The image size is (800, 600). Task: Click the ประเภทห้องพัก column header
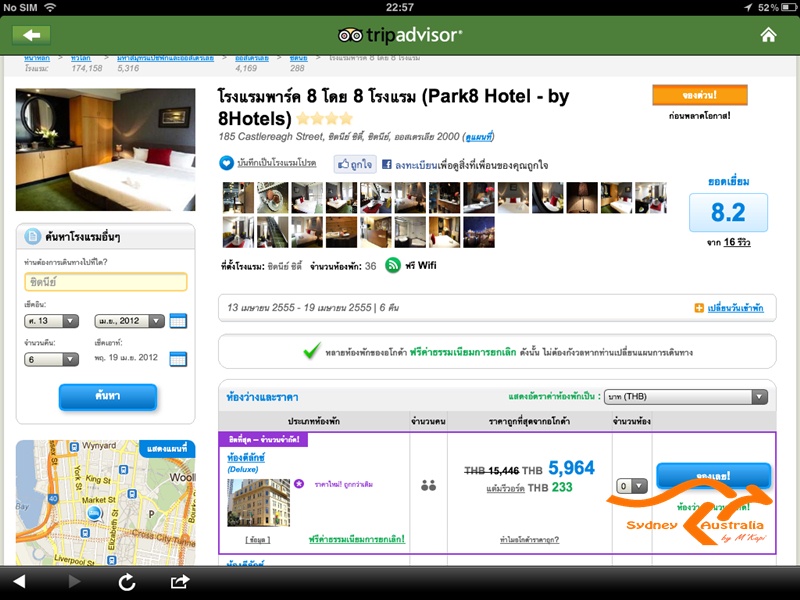coord(314,421)
